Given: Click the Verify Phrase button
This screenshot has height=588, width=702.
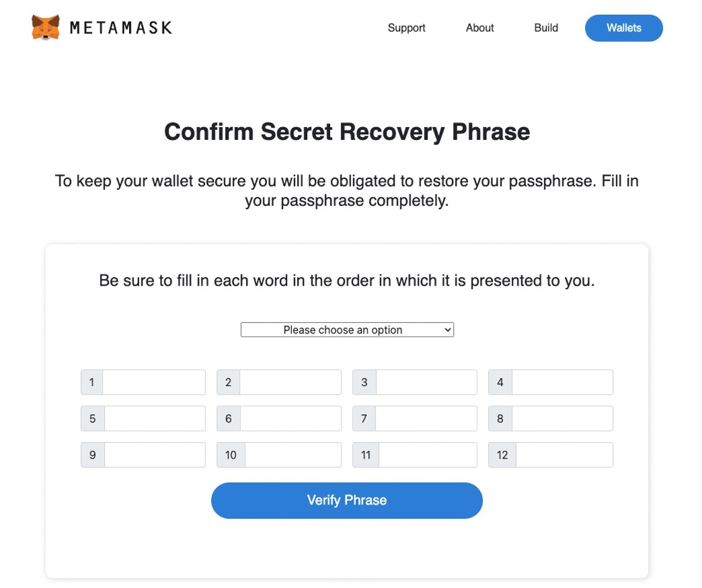Looking at the screenshot, I should pos(347,501).
